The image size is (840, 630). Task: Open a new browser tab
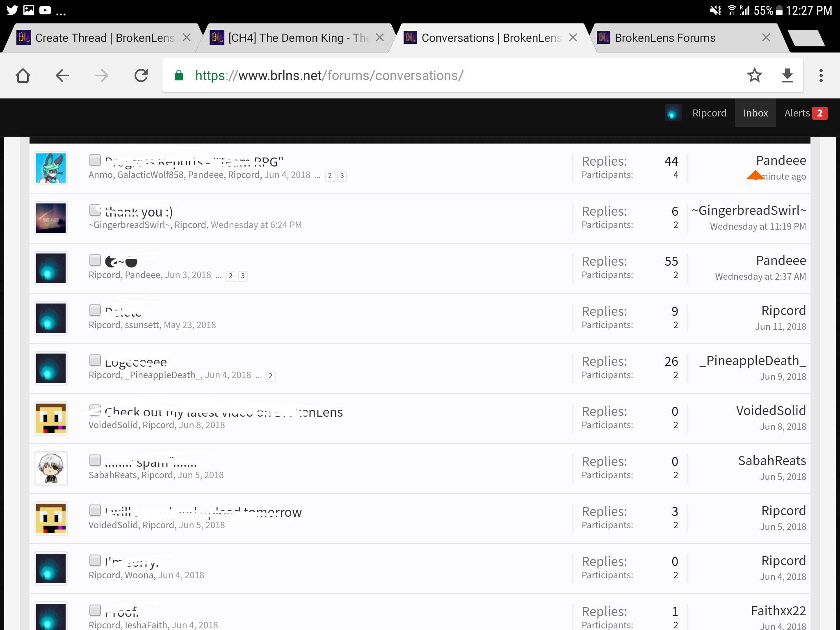coord(806,38)
